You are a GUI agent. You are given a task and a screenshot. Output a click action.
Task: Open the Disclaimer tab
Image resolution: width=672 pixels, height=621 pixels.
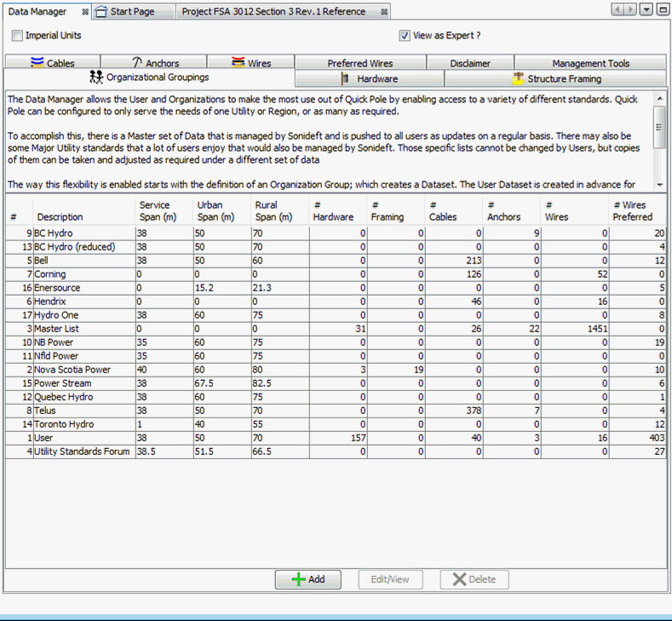point(470,63)
